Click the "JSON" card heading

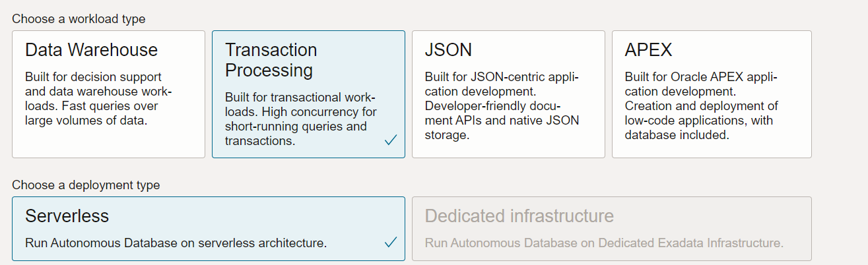coord(448,50)
